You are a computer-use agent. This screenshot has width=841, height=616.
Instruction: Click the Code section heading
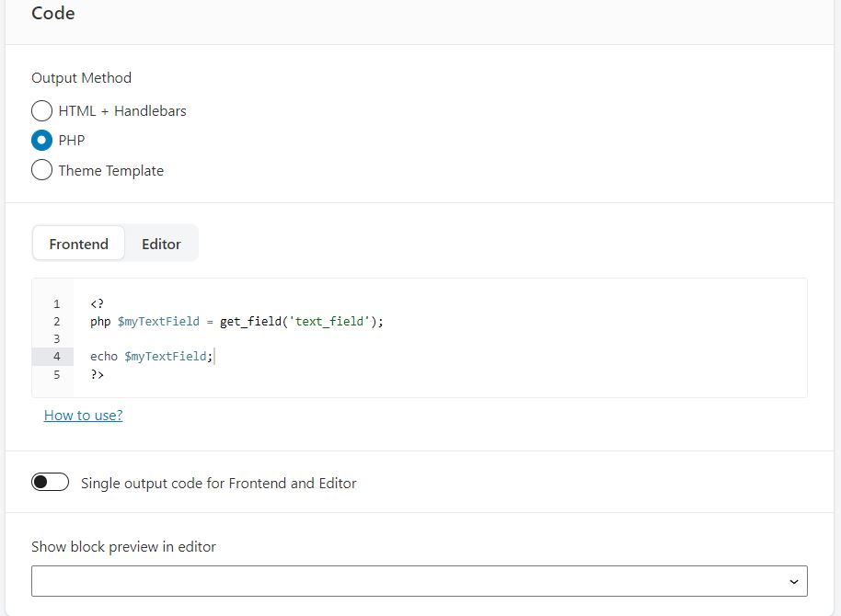tap(53, 14)
